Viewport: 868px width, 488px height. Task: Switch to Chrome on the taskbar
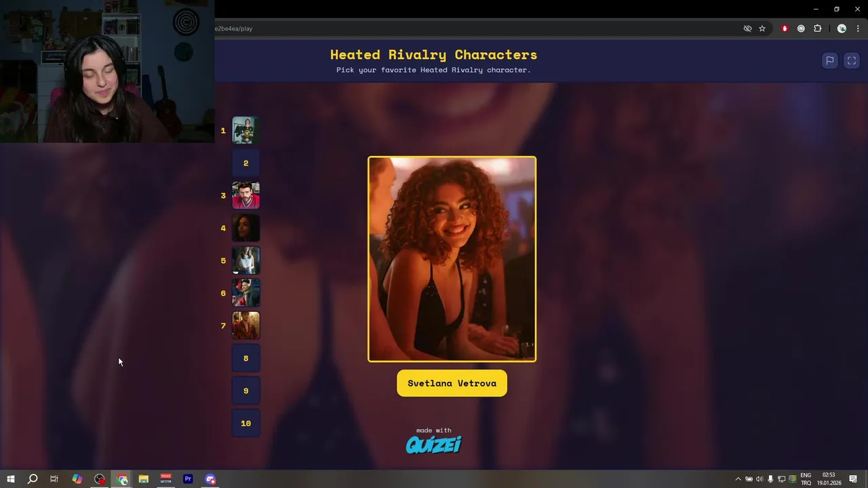click(x=122, y=479)
